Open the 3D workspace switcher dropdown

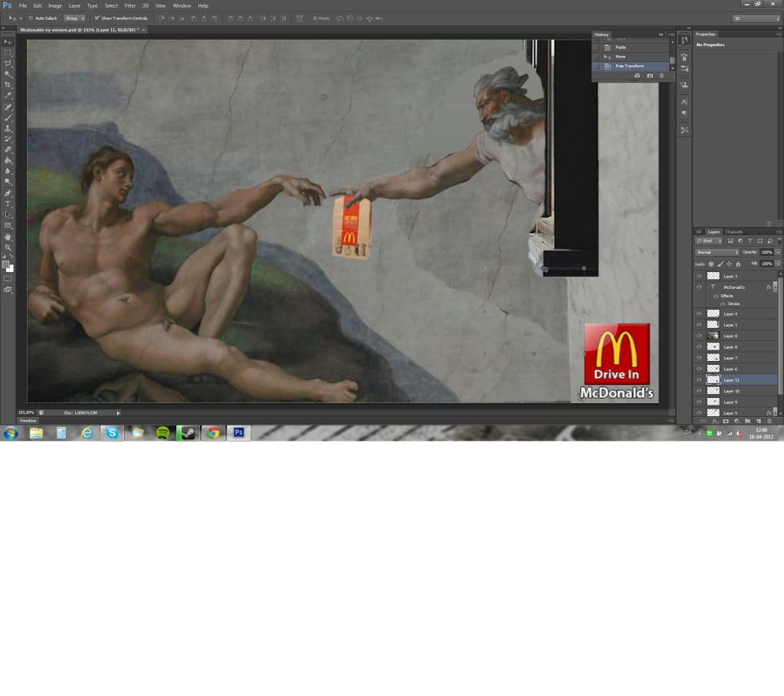coord(756,18)
